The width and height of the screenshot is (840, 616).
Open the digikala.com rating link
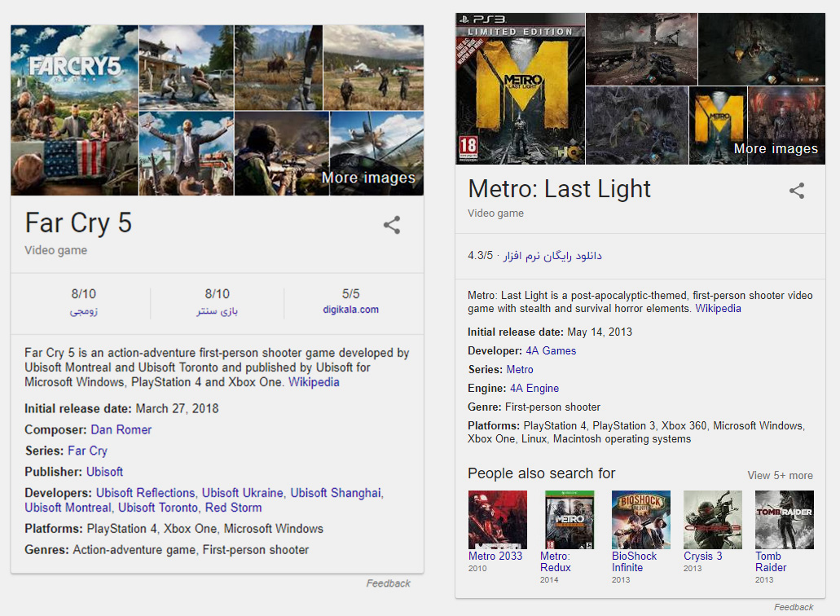pyautogui.click(x=351, y=310)
